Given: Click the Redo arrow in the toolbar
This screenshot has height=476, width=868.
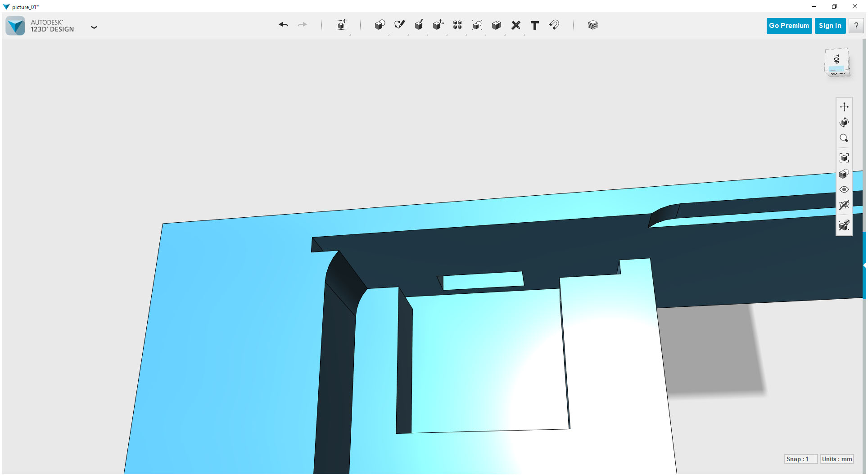Looking at the screenshot, I should pyautogui.click(x=302, y=25).
